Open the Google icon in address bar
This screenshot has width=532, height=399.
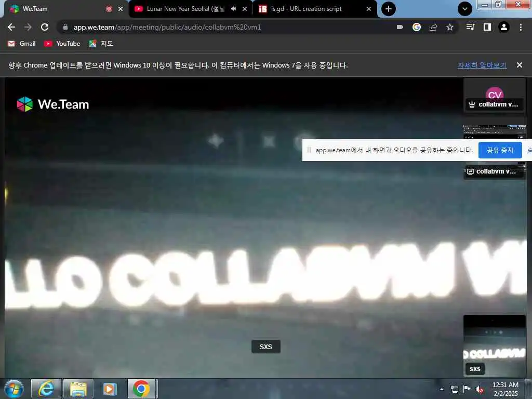point(417,27)
